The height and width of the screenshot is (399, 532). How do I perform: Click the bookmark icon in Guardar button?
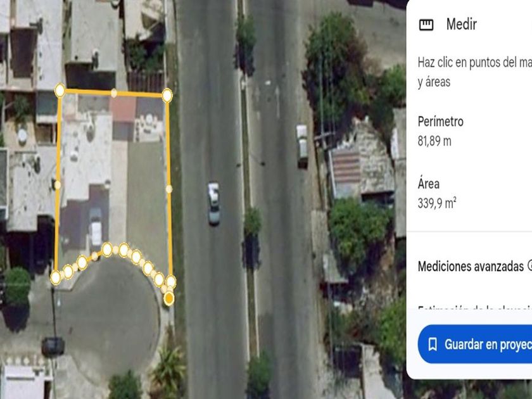(x=433, y=344)
